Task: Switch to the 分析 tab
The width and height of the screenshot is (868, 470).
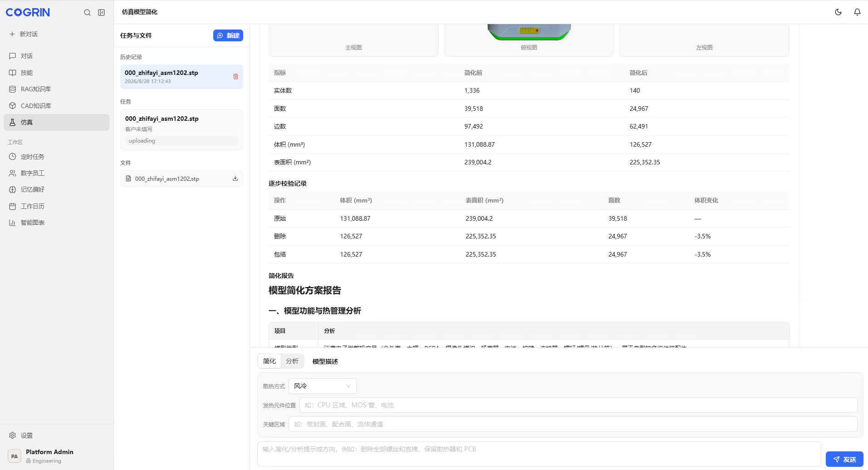Action: pos(292,361)
